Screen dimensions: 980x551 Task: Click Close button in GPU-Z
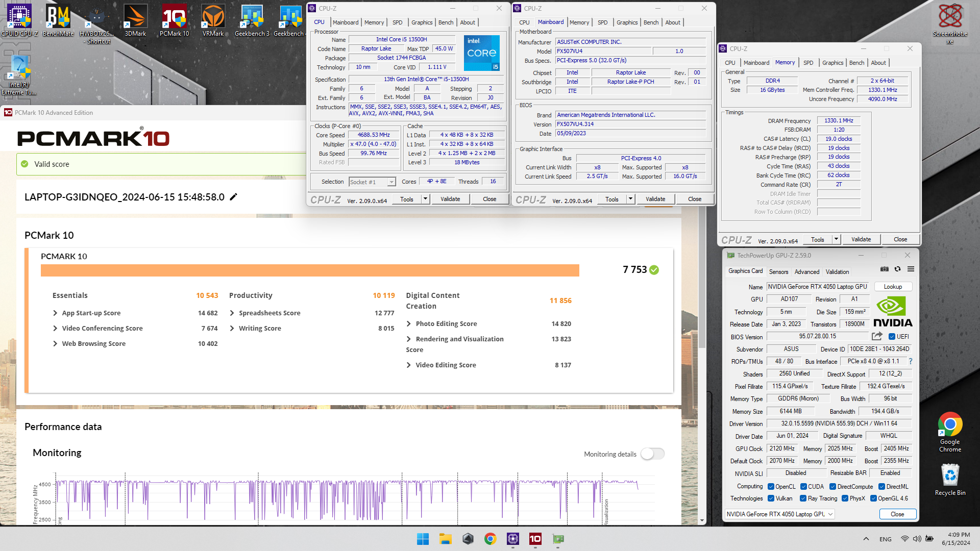click(897, 514)
